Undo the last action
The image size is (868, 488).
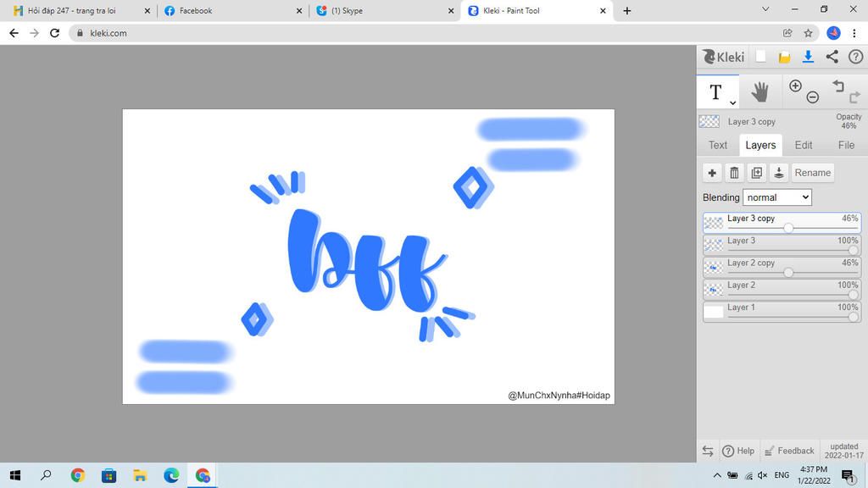[838, 86]
